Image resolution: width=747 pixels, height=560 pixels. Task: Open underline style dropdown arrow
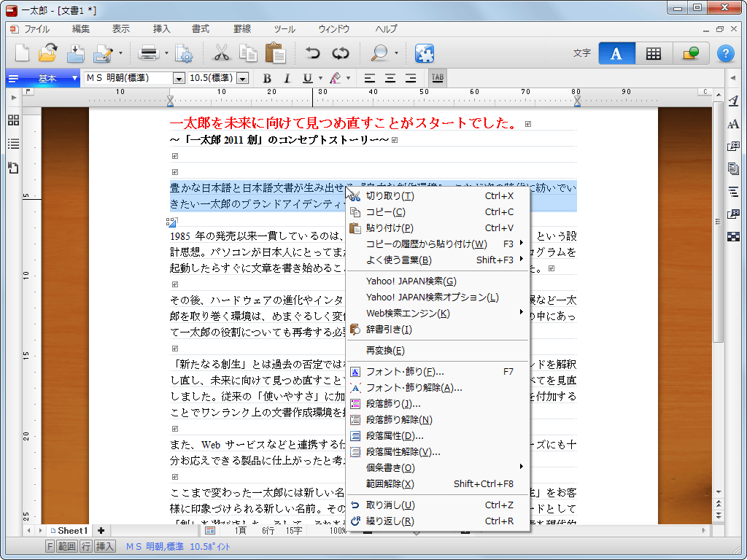click(320, 78)
